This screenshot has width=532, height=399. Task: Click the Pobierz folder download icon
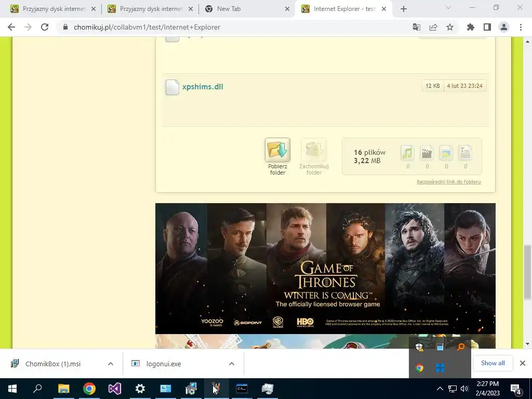tap(277, 150)
